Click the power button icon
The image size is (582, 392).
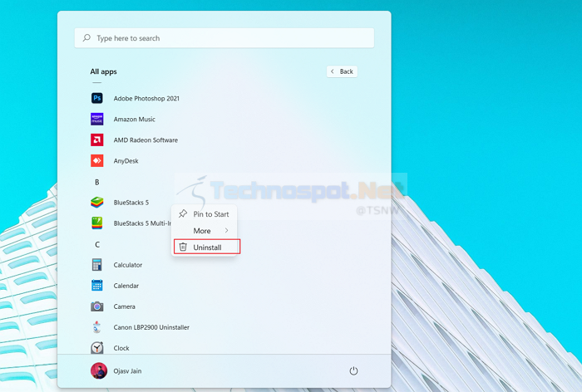coord(353,370)
